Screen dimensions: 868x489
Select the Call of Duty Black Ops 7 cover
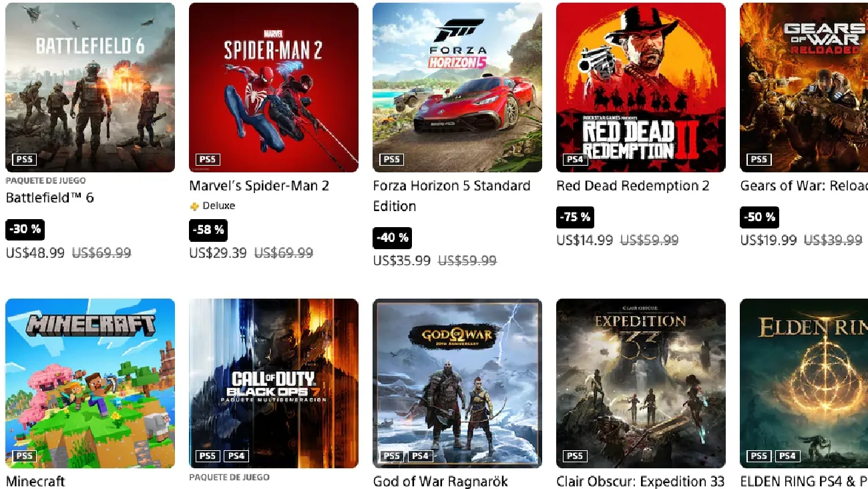click(274, 383)
